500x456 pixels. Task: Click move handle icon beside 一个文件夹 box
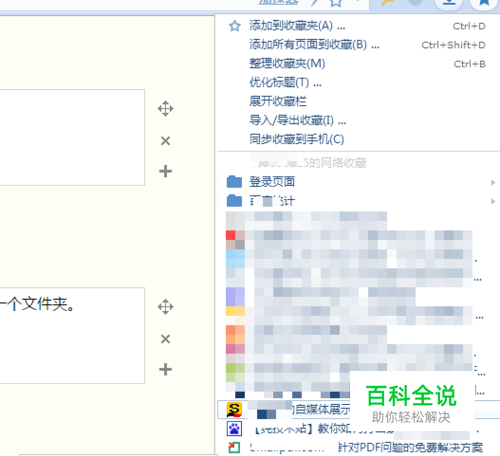point(166,307)
